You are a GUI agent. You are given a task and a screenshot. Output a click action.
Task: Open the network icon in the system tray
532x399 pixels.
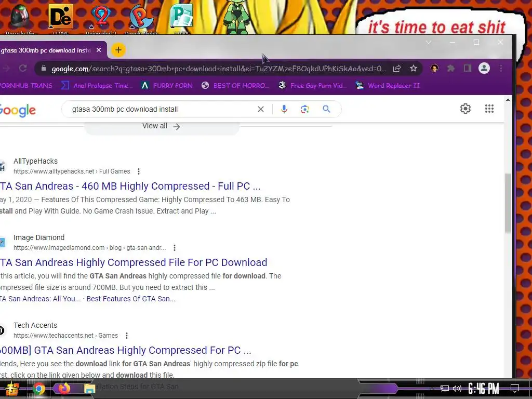click(x=445, y=389)
